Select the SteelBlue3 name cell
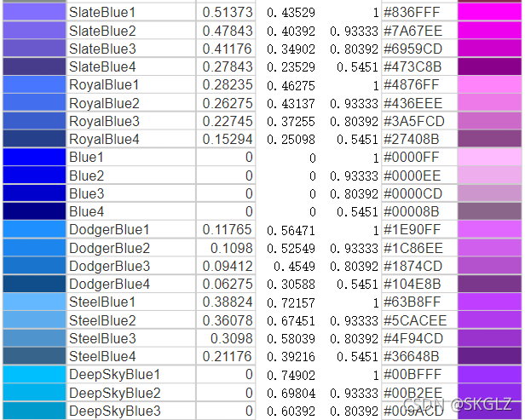The image size is (525, 420). point(131,338)
